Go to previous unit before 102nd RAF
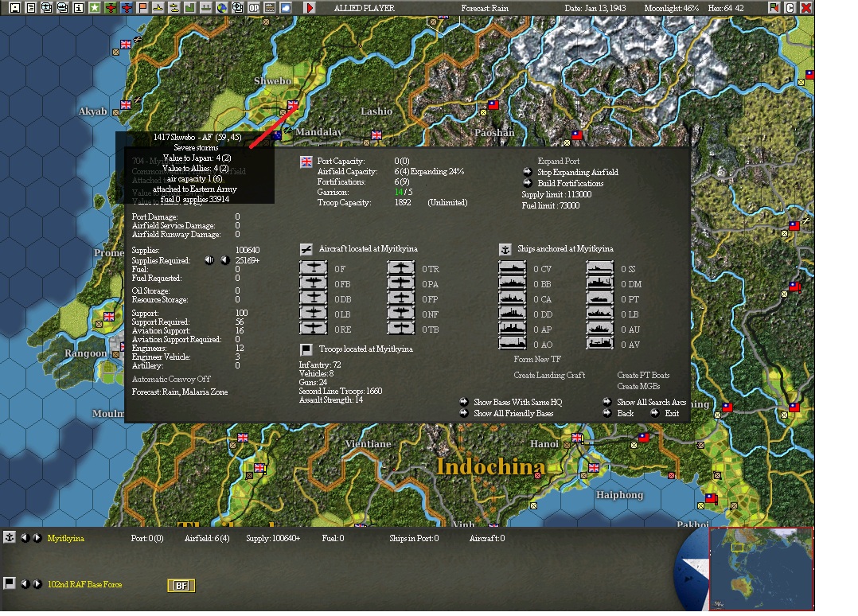Viewport: 858px width, 616px height. click(25, 583)
